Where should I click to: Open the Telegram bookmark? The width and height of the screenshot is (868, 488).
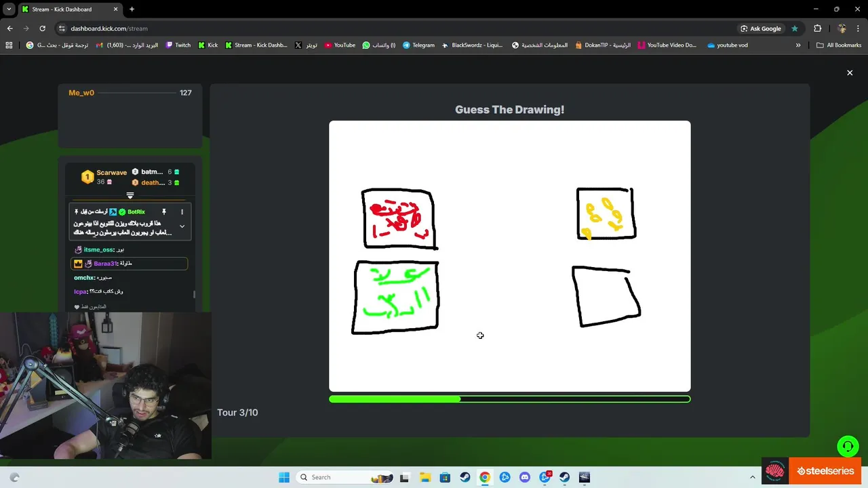tap(418, 45)
